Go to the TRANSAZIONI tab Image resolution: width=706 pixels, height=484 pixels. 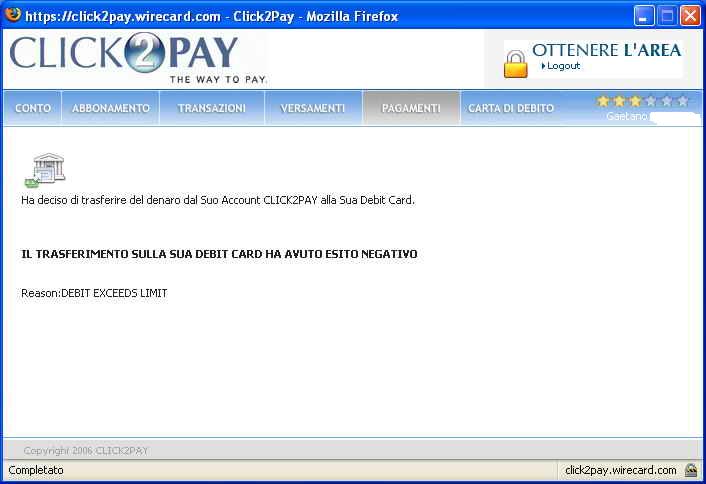point(212,108)
